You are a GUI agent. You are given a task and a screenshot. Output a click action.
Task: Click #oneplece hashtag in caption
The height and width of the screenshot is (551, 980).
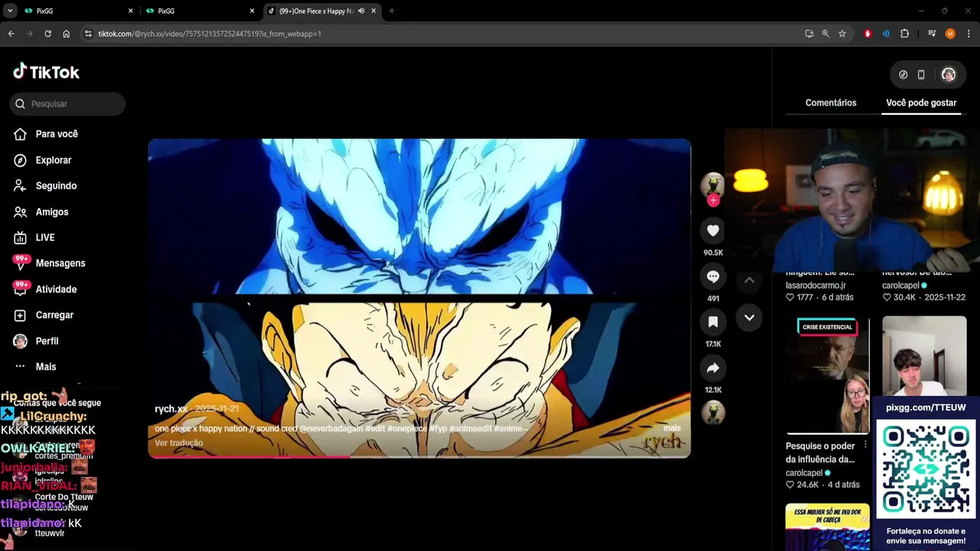tap(407, 429)
